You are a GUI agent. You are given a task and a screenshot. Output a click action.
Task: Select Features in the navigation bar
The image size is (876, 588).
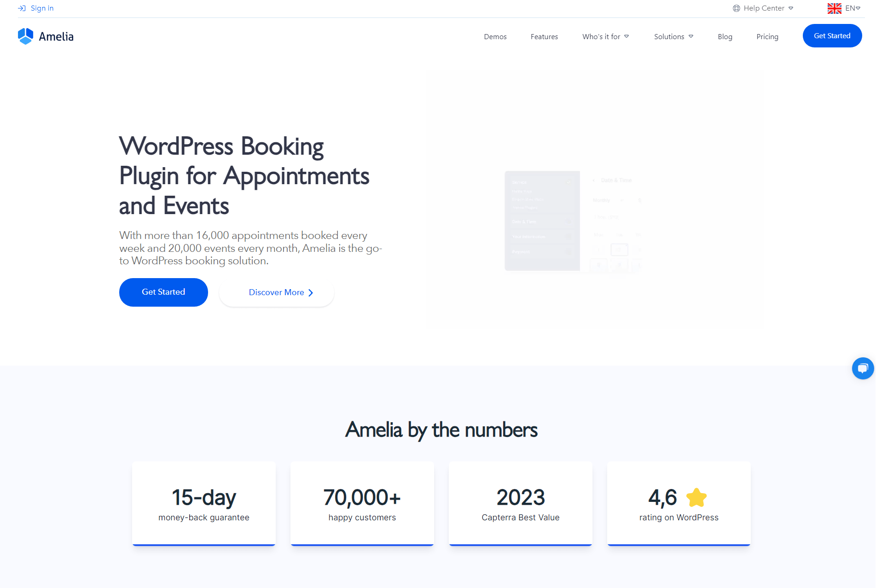tap(544, 36)
